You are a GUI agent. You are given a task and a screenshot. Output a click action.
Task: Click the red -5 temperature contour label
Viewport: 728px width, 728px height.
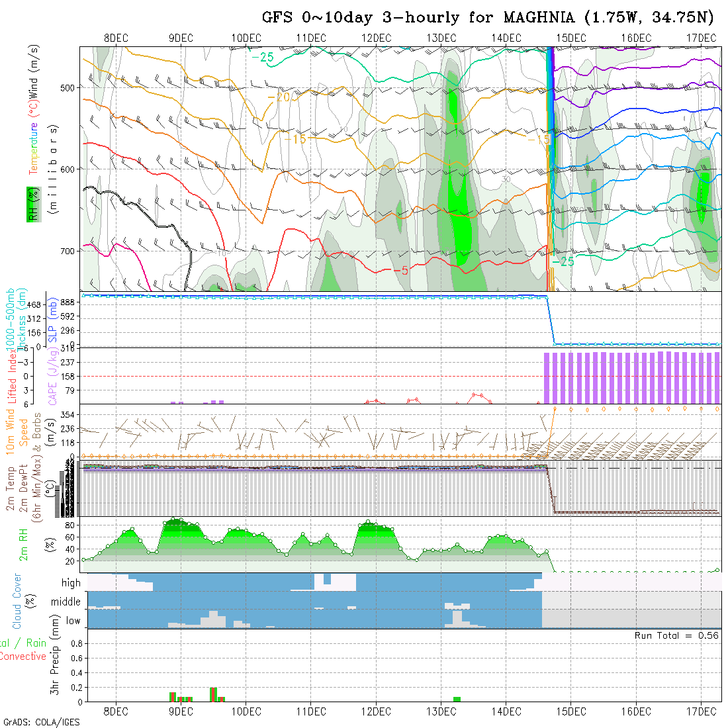click(x=400, y=271)
